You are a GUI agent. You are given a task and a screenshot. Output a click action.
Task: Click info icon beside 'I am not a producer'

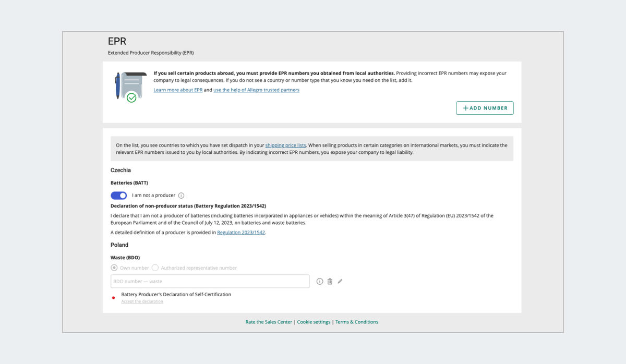[x=182, y=196]
